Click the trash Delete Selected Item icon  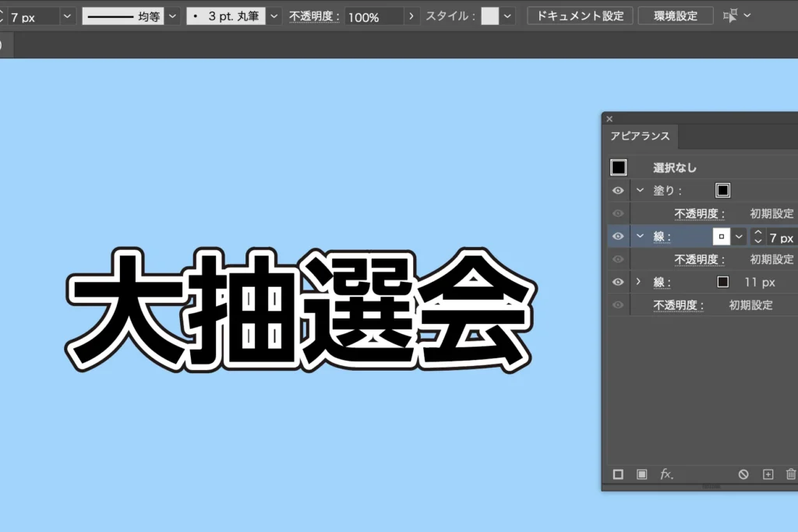pyautogui.click(x=791, y=474)
